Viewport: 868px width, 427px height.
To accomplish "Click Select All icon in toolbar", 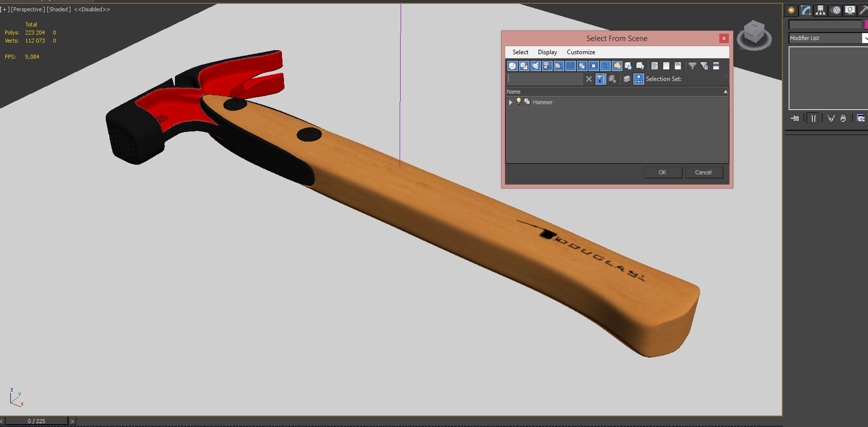I will 655,66.
